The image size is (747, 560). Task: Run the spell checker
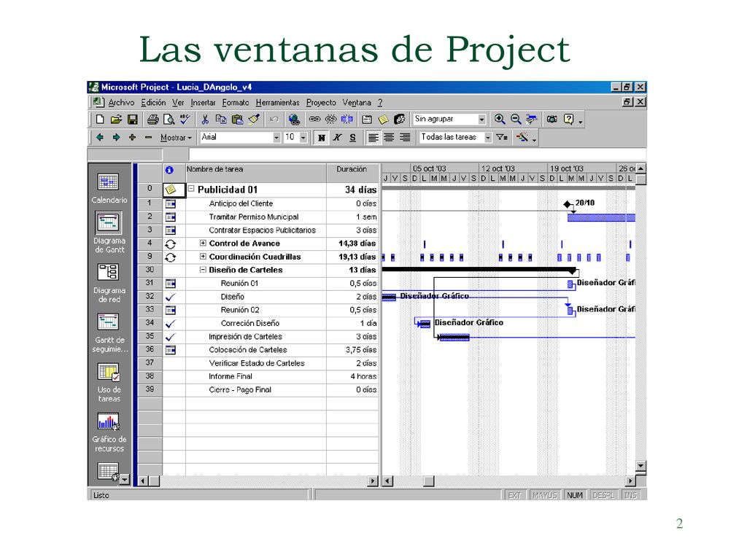click(x=185, y=120)
